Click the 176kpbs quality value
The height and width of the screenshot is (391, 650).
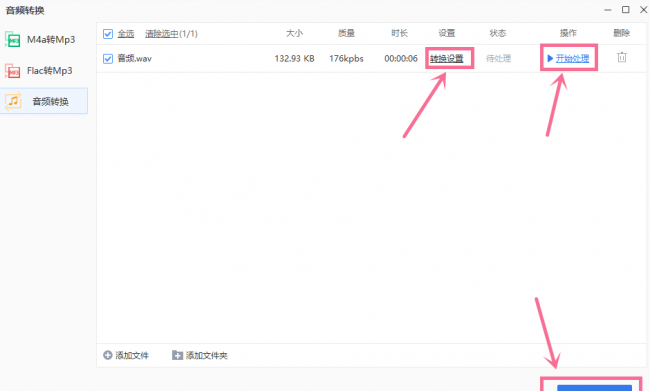click(x=346, y=58)
